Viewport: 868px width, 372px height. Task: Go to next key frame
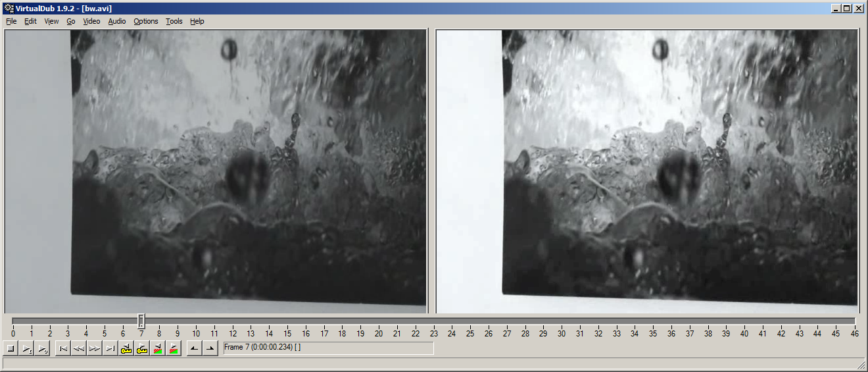click(x=142, y=349)
